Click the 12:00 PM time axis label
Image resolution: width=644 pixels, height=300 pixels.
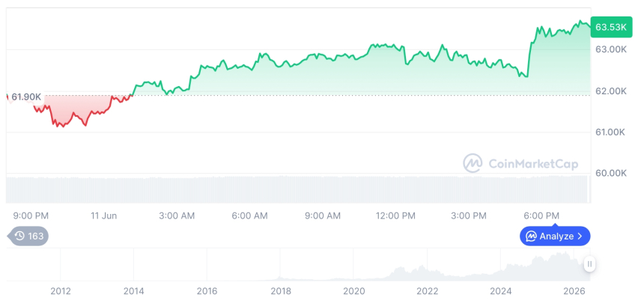point(395,215)
